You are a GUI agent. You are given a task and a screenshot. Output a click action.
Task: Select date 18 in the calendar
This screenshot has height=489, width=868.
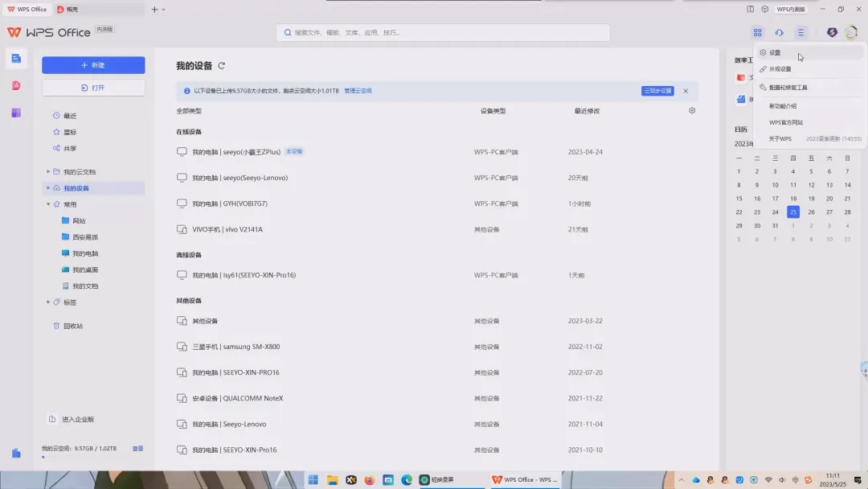click(792, 199)
